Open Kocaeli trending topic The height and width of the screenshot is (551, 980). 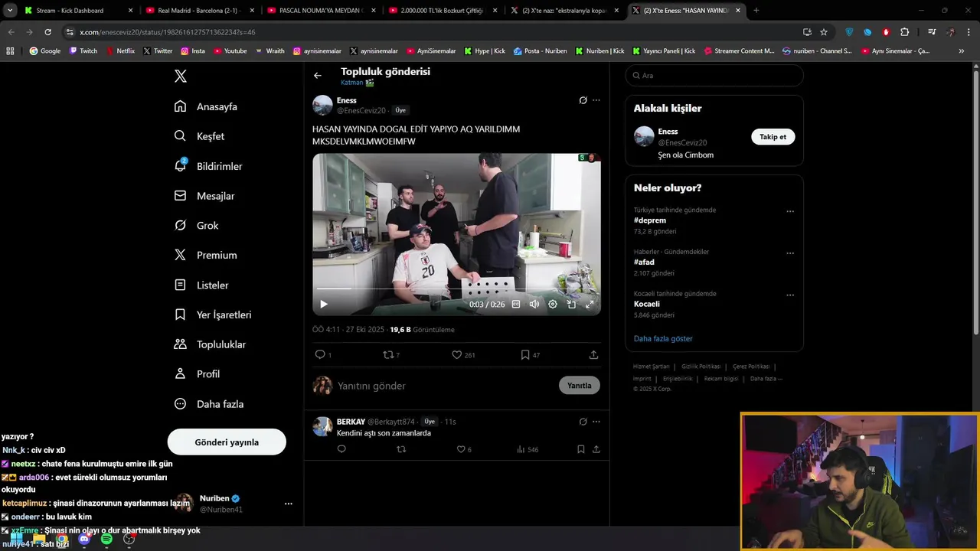[x=647, y=304]
